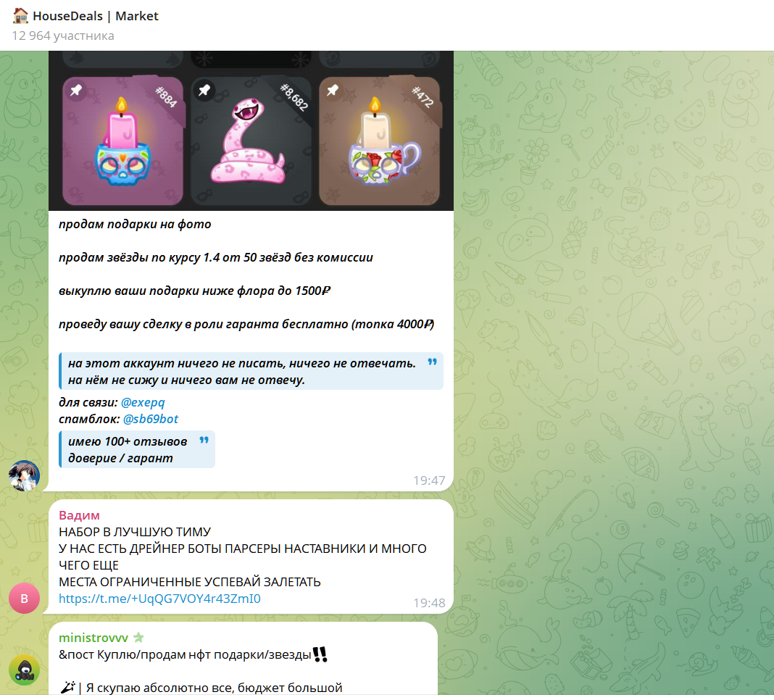The height and width of the screenshot is (700, 774).
Task: Click the house icon beside HouseDeals title
Action: 20,16
